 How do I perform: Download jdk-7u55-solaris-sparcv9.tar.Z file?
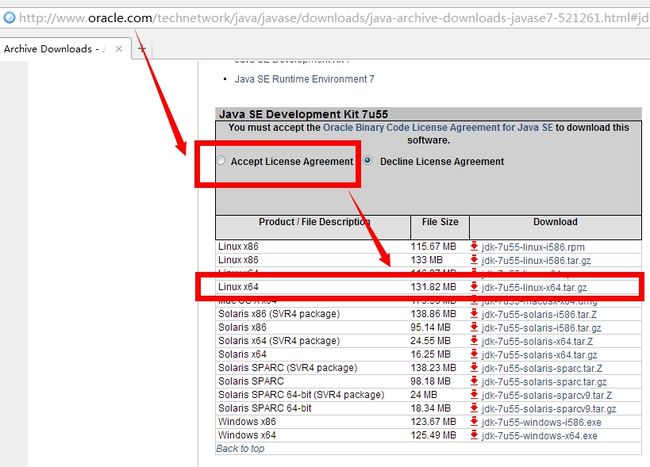547,395
